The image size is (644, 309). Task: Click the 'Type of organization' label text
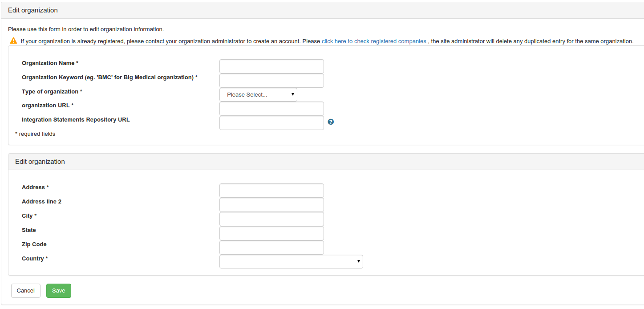point(50,92)
